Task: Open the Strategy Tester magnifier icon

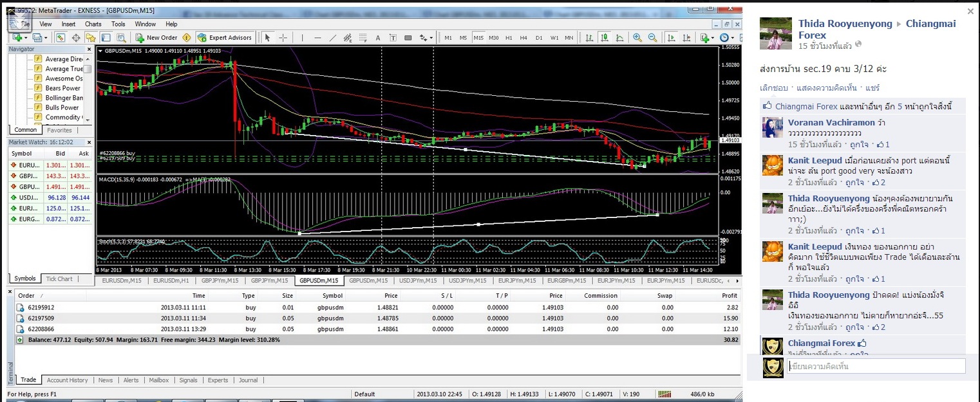Action: click(x=121, y=37)
